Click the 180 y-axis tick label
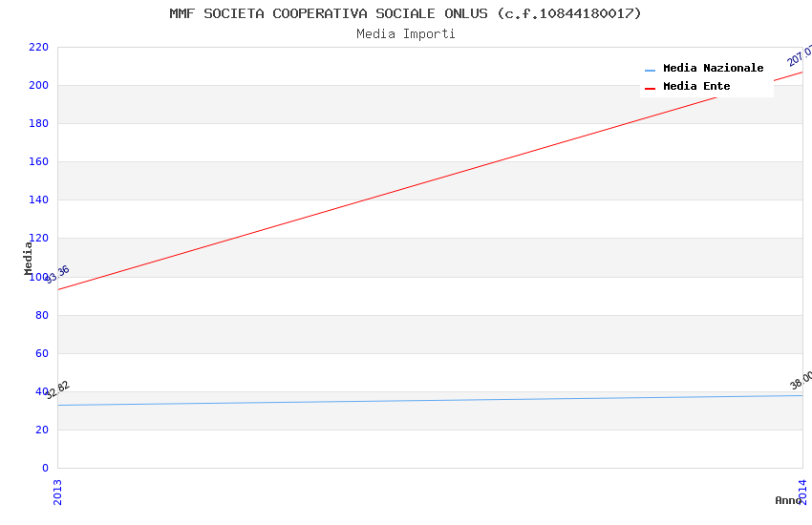Image resolution: width=812 pixels, height=525 pixels. [39, 124]
